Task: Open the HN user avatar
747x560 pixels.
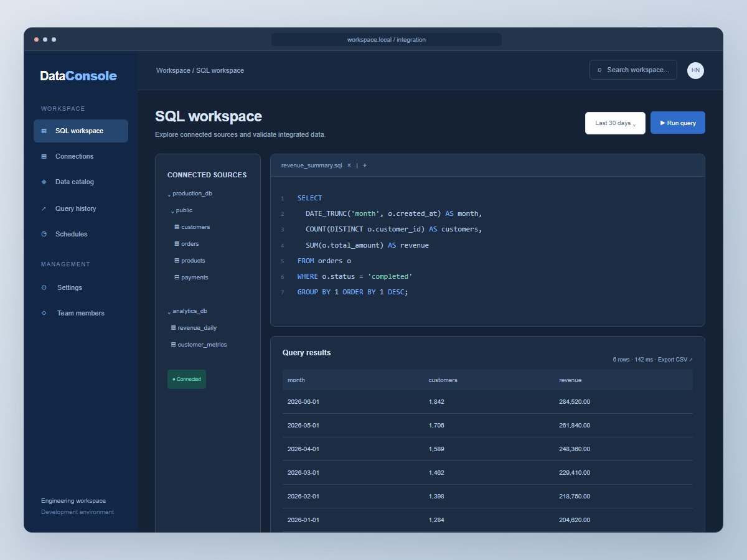Action: tap(695, 70)
